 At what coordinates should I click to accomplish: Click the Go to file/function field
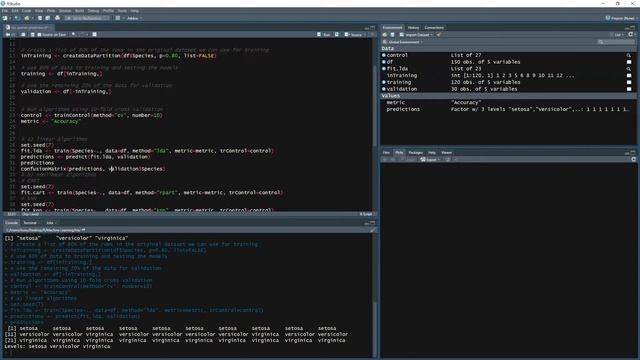(87, 18)
